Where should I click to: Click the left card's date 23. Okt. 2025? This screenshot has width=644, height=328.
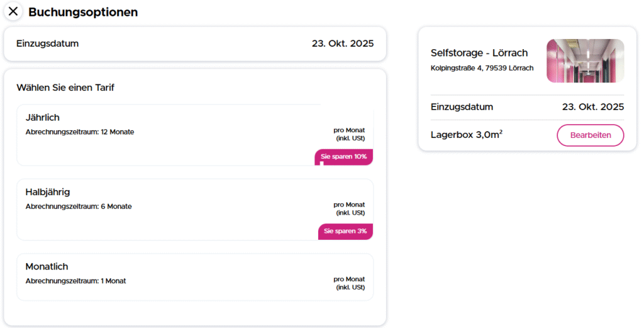point(342,43)
